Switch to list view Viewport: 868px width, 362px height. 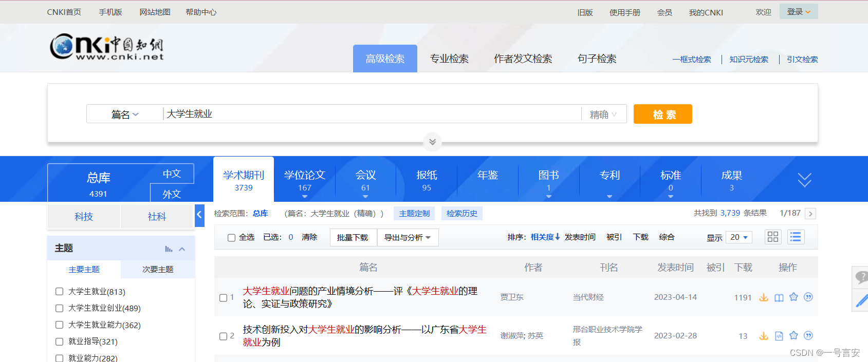[x=796, y=237]
